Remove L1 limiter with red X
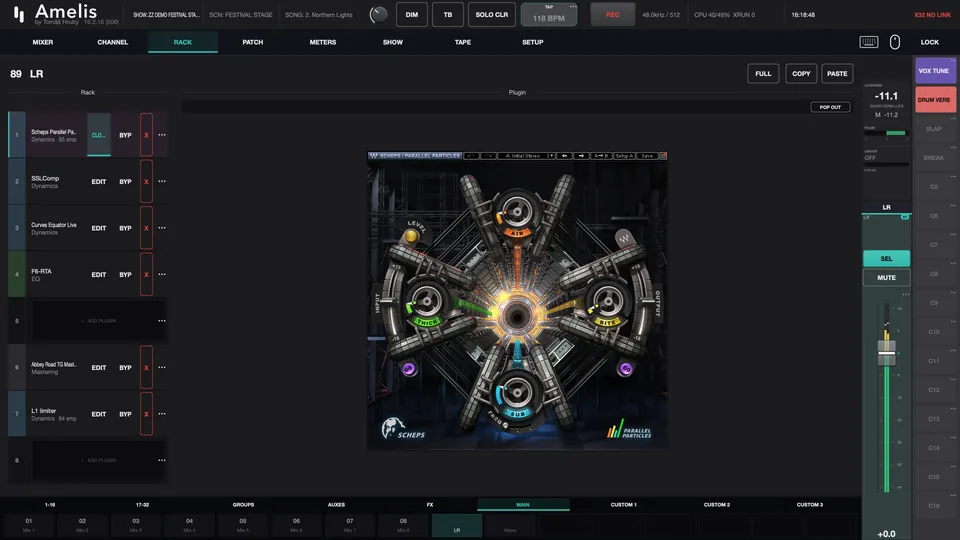The image size is (960, 540). 146,414
